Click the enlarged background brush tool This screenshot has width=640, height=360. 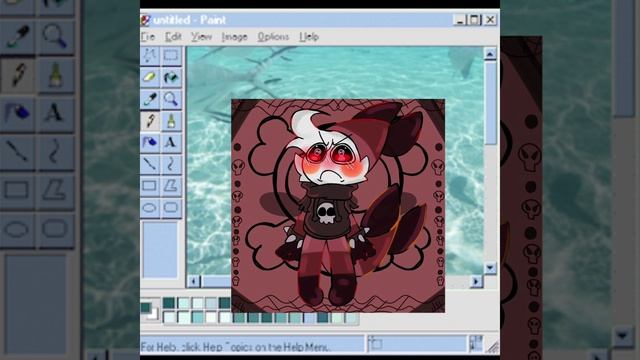point(56,76)
